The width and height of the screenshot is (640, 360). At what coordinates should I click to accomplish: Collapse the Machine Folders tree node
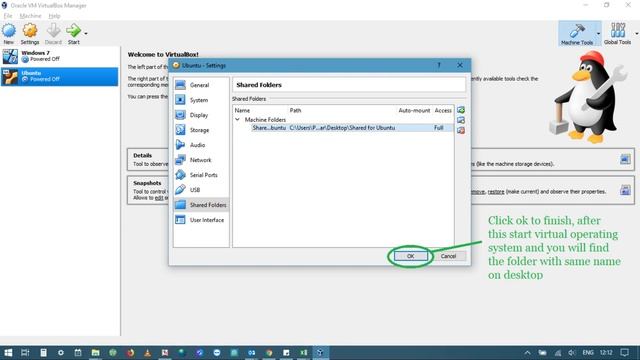[237, 120]
